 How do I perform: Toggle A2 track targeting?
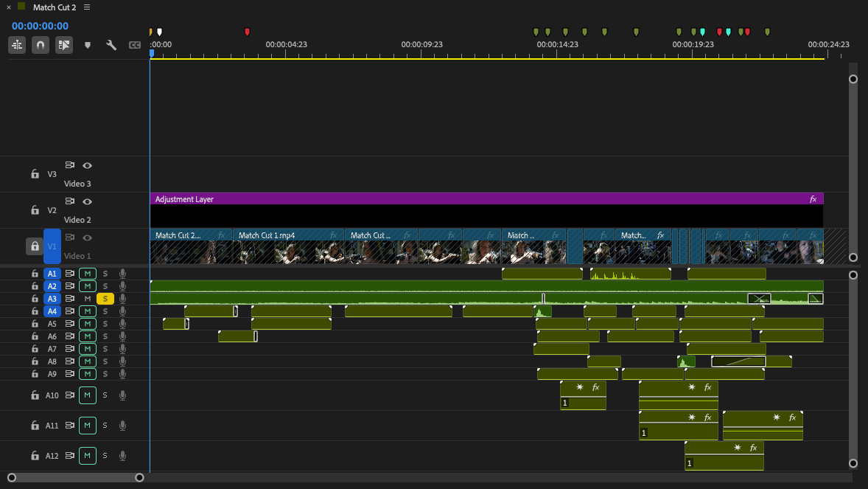point(52,286)
